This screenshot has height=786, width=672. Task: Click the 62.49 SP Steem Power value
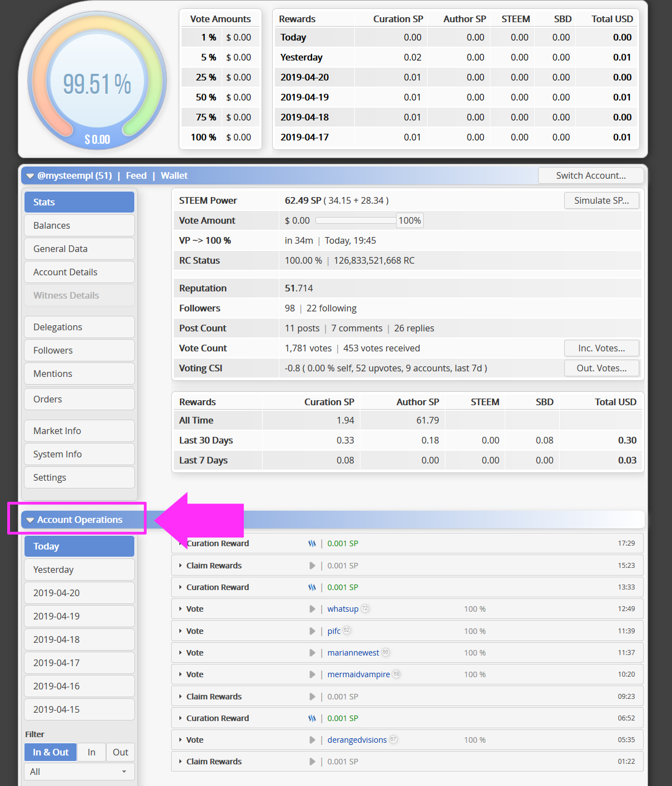[303, 200]
